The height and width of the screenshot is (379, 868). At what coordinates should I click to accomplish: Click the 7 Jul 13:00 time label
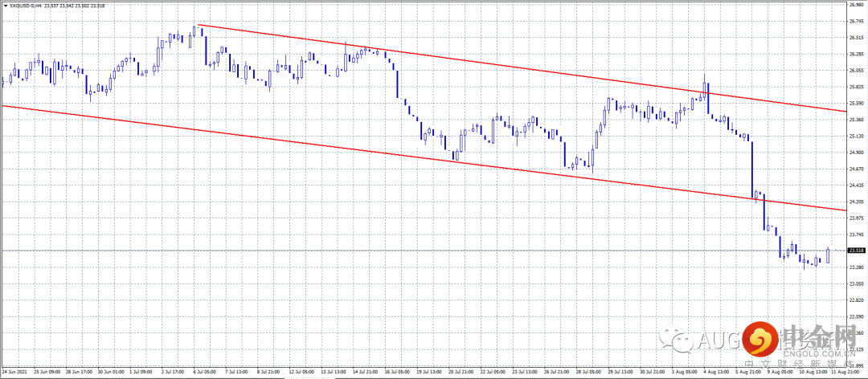236,372
